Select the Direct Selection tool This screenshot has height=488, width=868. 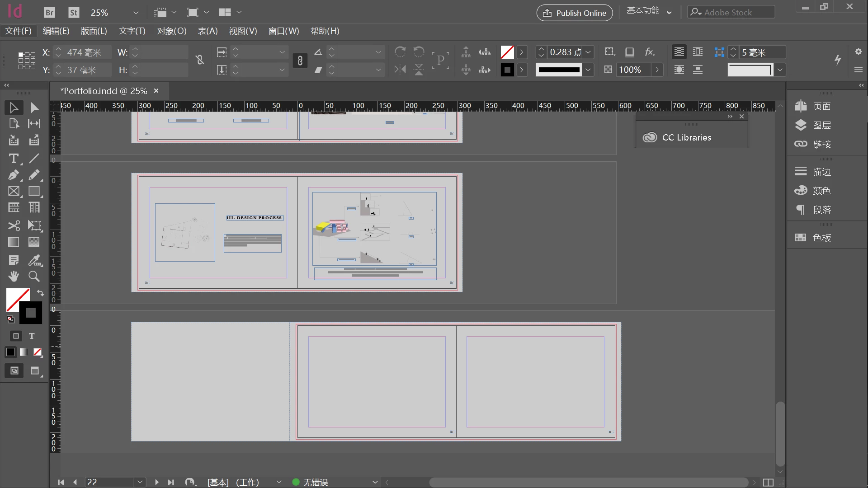coord(34,108)
